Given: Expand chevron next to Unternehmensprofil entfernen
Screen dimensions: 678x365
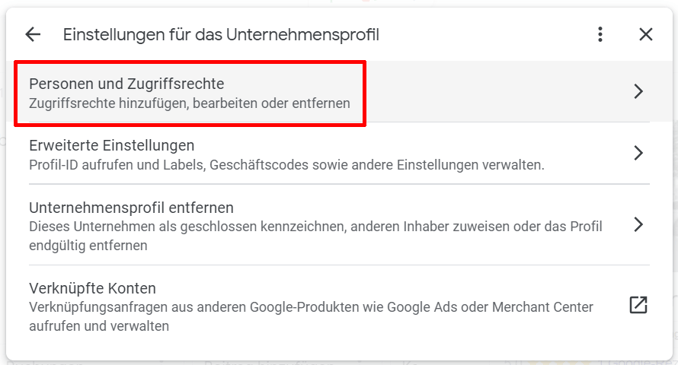Looking at the screenshot, I should pos(638,224).
